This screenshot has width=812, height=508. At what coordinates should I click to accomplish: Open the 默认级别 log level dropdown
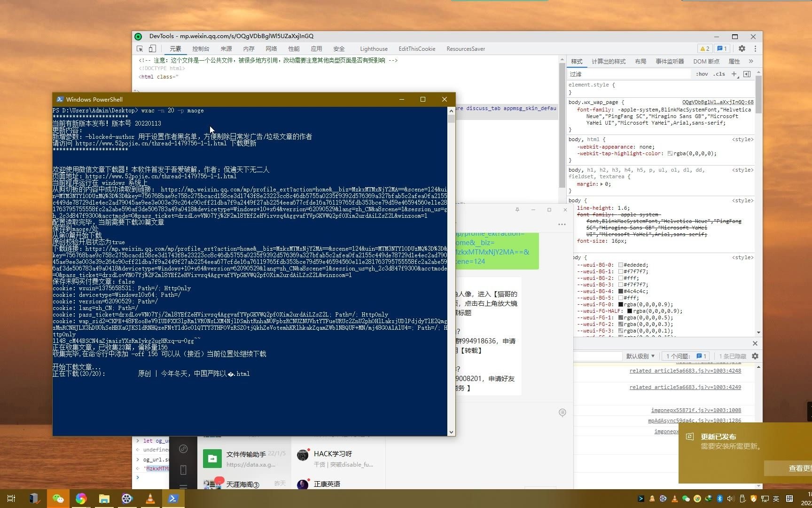[640, 356]
